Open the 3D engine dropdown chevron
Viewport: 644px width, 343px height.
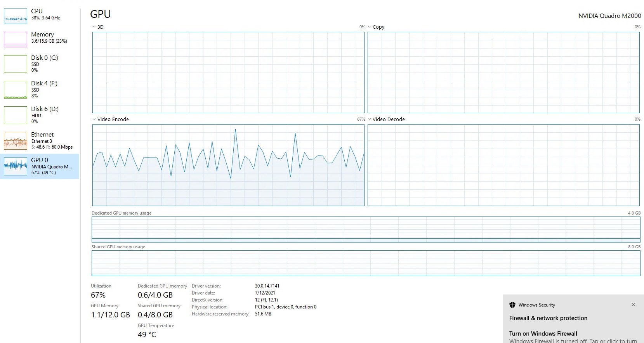click(94, 27)
